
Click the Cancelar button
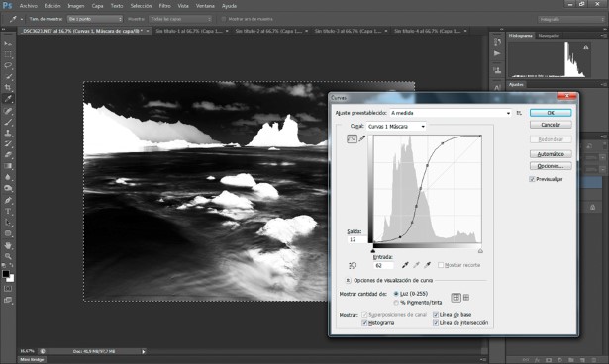pos(551,125)
